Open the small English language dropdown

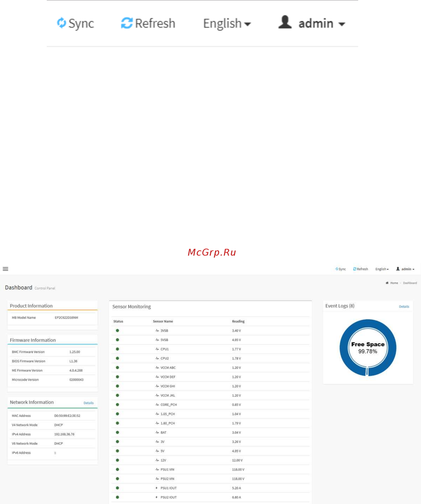pyautogui.click(x=382, y=269)
